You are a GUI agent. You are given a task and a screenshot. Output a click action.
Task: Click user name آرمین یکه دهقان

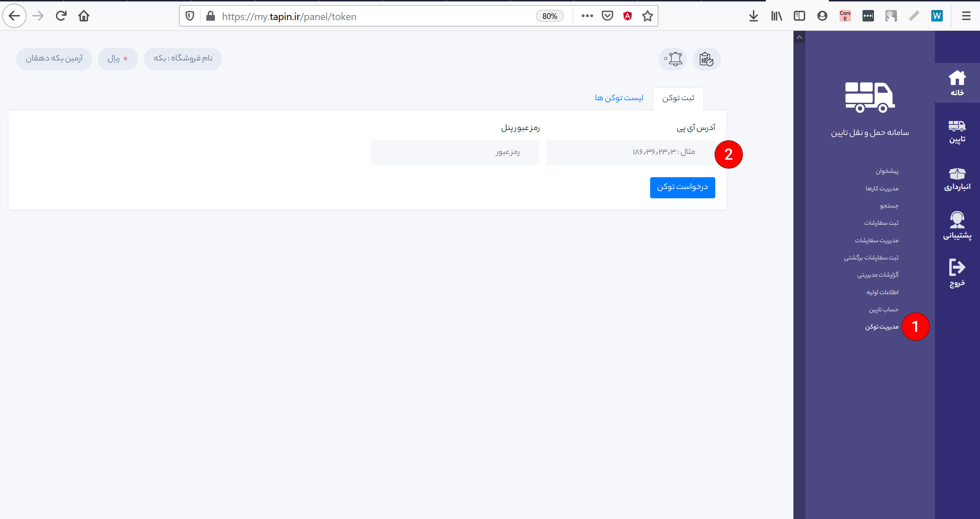(54, 59)
